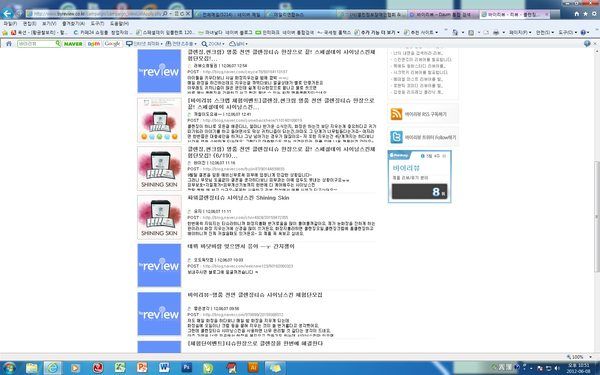Switch to the Daum 통합 검색 tab
This screenshot has height=375, width=600.
tap(442, 15)
